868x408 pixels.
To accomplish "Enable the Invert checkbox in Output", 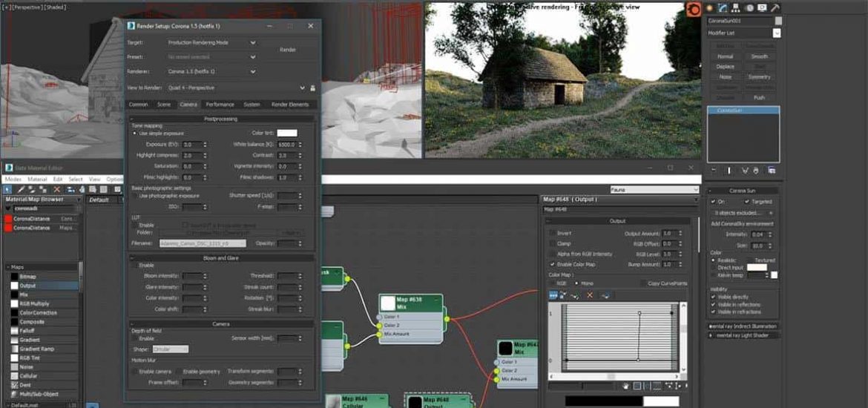I will click(551, 233).
